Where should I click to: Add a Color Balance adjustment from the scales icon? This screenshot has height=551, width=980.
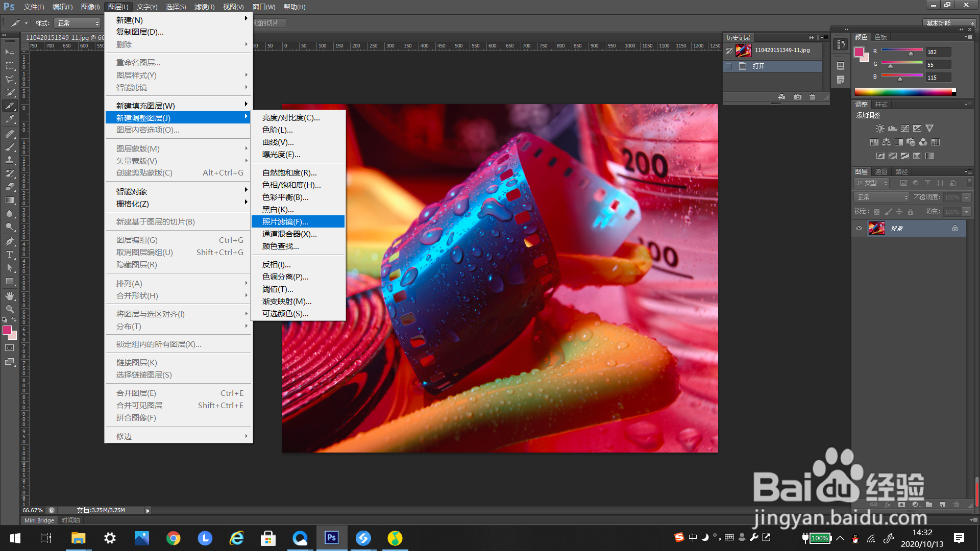pos(887,142)
